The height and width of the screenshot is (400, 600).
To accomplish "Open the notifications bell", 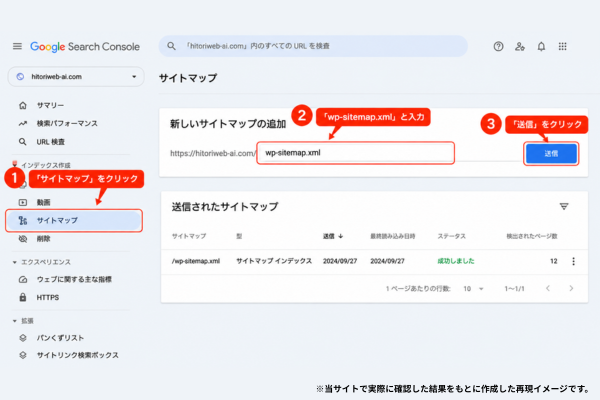I will point(541,47).
